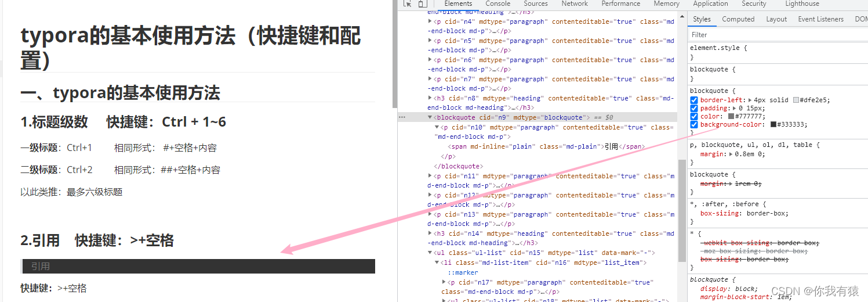The image size is (868, 302).
Task: Click the bottom 快捷键：>+空格 paragraph
Action: 53,288
